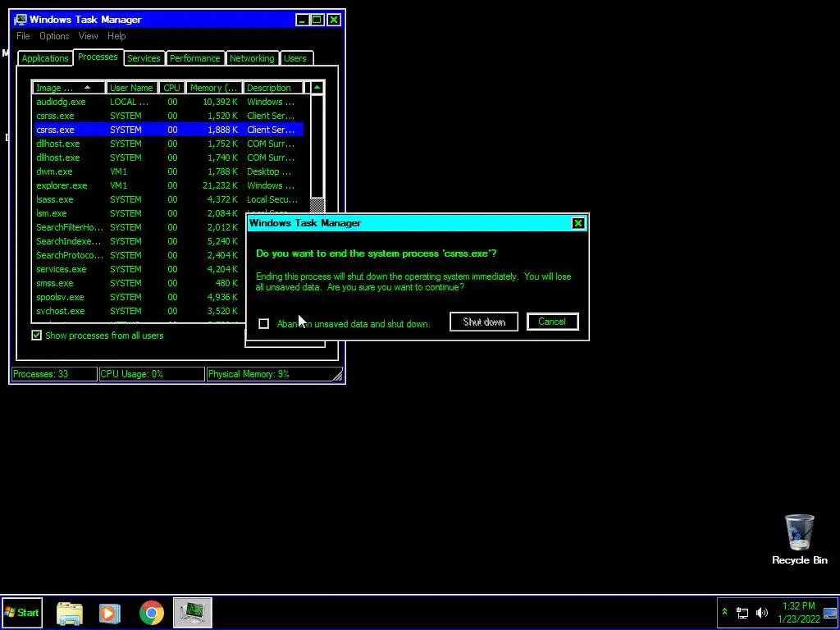Cancel the end process dialog
The width and height of the screenshot is (840, 630).
(552, 322)
